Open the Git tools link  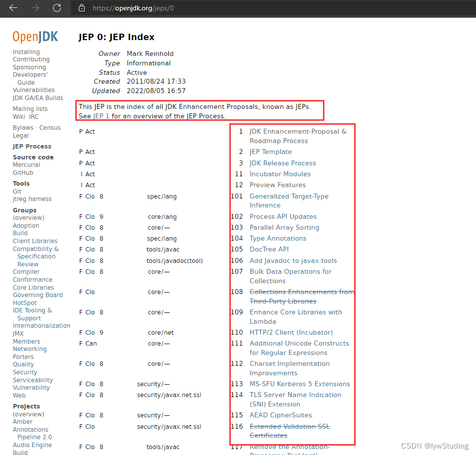click(17, 192)
